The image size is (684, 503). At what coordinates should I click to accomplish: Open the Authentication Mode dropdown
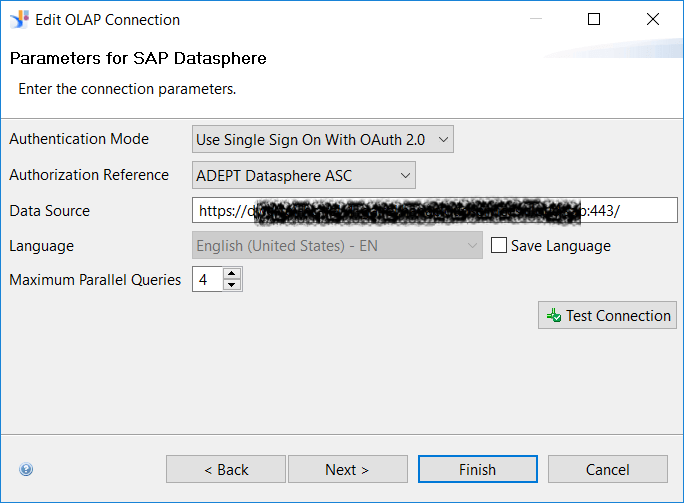click(323, 139)
